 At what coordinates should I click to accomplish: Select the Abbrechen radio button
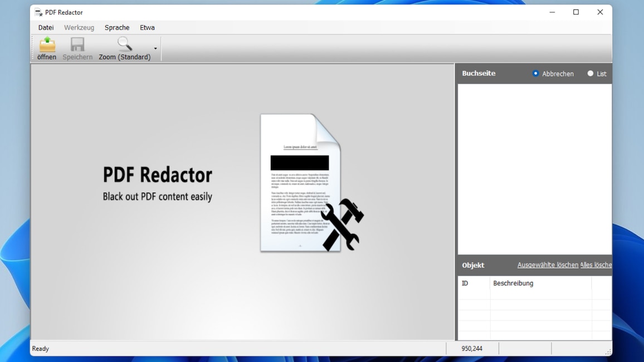tap(535, 73)
